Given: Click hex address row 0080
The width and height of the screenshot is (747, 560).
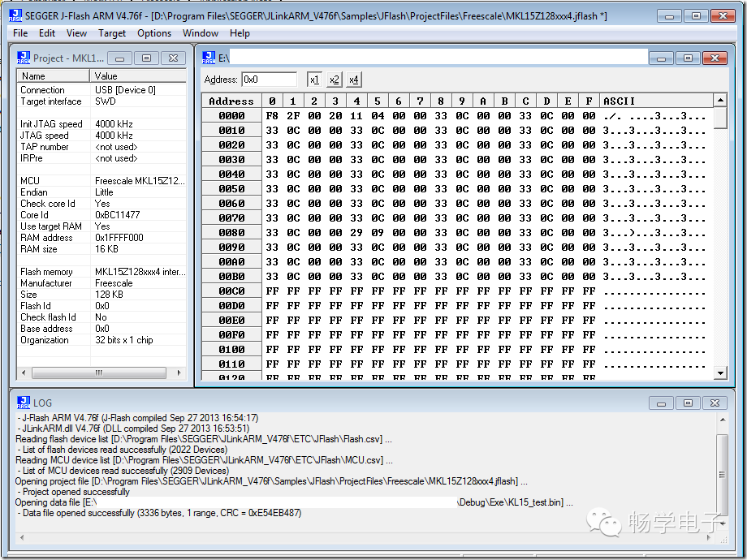Looking at the screenshot, I should [231, 232].
